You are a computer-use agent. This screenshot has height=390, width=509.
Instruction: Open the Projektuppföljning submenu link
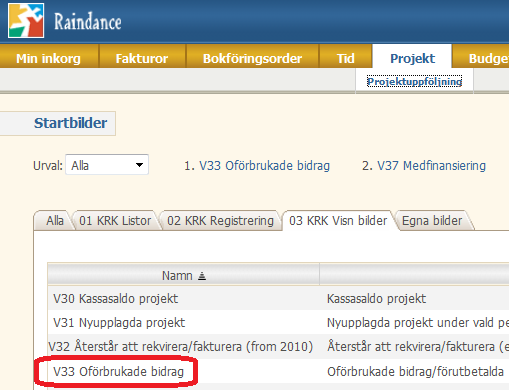pyautogui.click(x=414, y=82)
